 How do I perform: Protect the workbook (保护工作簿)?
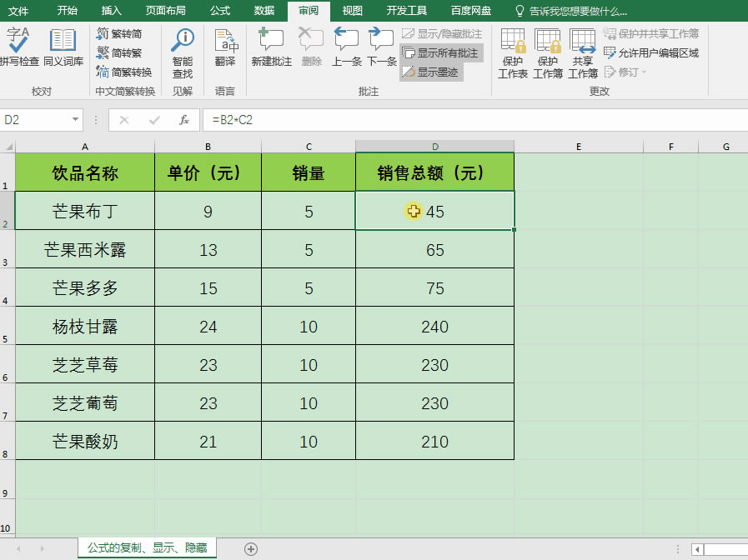tap(548, 52)
